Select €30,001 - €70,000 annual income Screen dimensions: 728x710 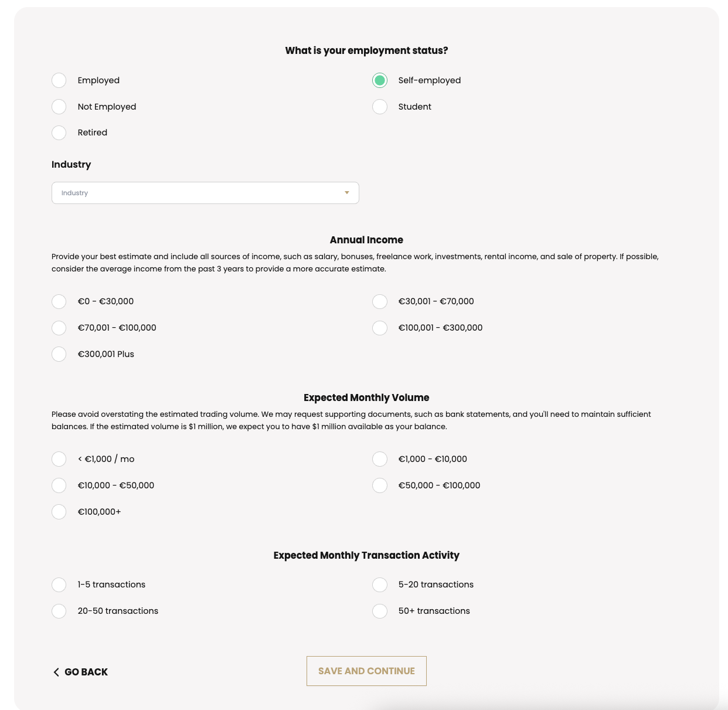tap(380, 301)
